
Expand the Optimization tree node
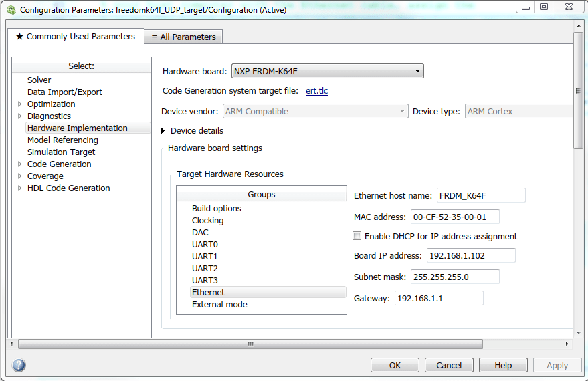(x=20, y=104)
